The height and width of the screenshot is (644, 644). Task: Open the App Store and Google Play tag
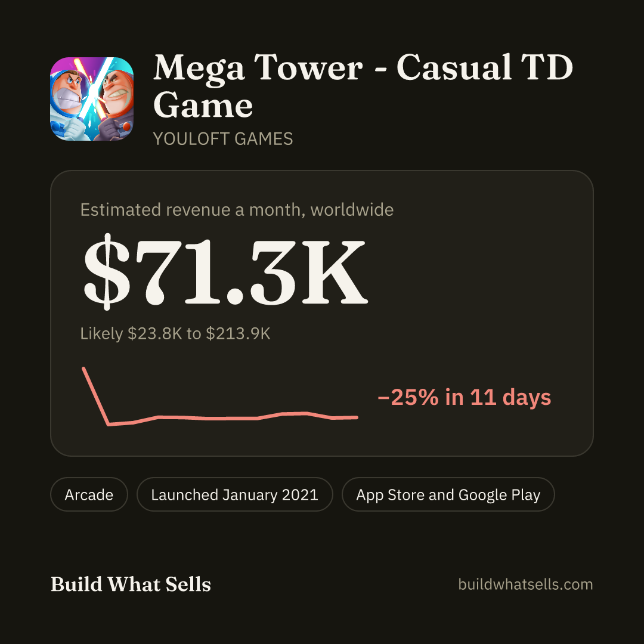click(448, 494)
